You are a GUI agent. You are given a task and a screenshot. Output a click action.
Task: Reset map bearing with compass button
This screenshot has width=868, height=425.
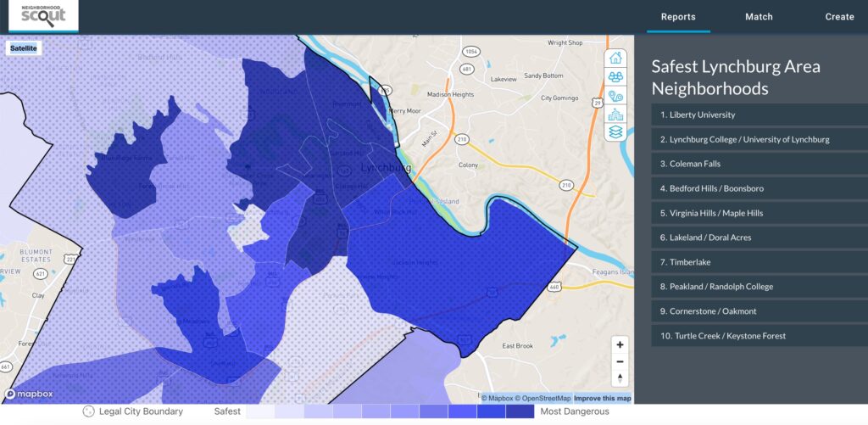(620, 378)
